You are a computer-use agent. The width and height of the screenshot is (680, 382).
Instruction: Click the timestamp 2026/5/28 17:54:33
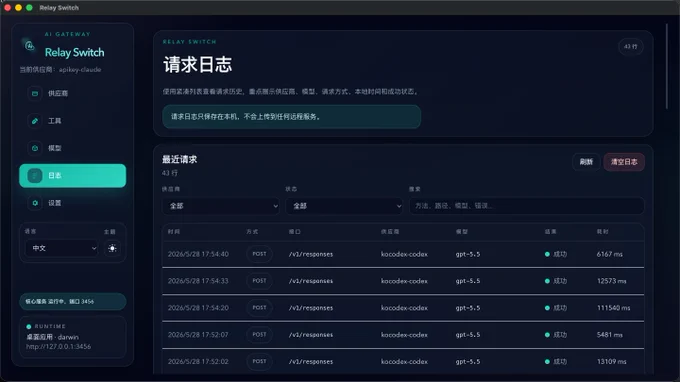198,281
